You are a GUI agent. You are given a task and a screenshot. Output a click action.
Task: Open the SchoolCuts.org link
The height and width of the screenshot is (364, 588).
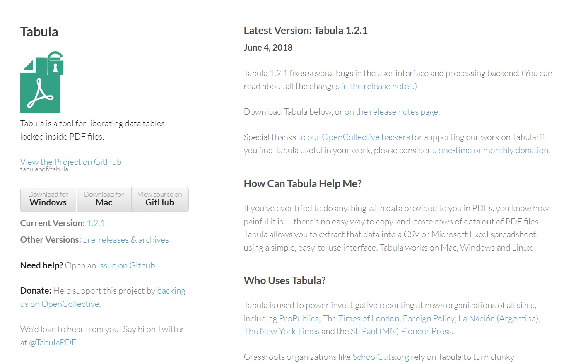[x=381, y=357]
